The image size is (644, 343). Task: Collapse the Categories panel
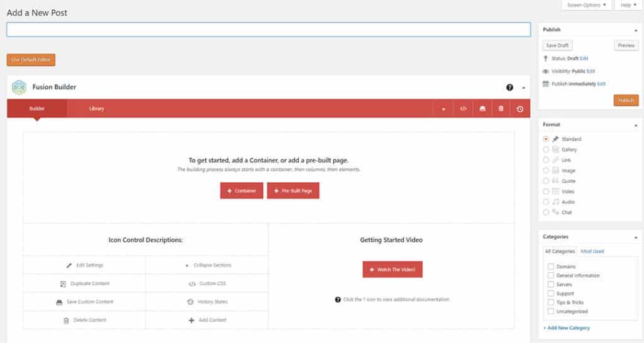coord(636,237)
